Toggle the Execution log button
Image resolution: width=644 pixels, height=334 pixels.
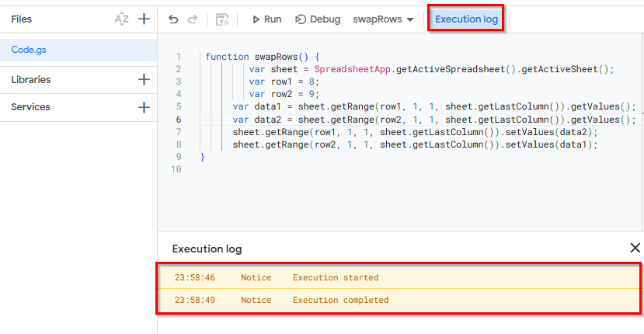pyautogui.click(x=466, y=19)
